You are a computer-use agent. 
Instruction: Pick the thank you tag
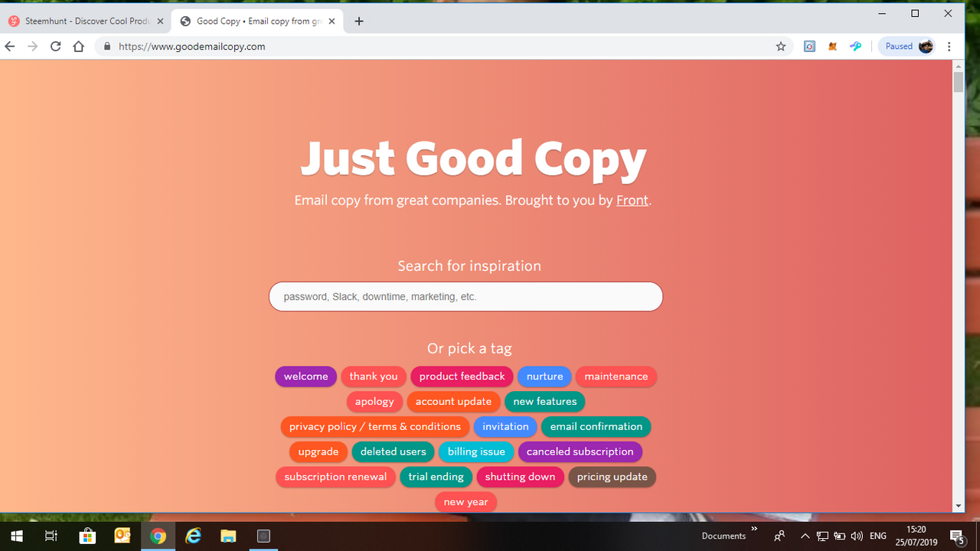pos(374,377)
